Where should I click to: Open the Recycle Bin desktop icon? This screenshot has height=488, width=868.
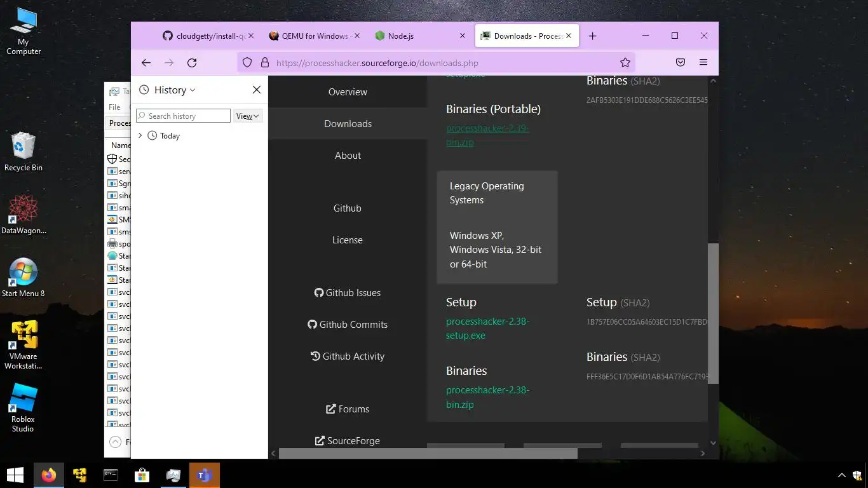(24, 151)
